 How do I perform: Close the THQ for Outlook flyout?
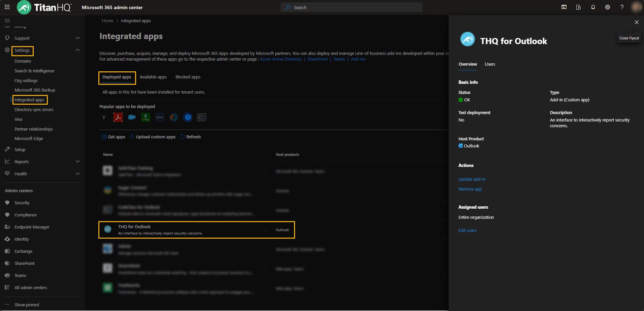click(x=637, y=22)
